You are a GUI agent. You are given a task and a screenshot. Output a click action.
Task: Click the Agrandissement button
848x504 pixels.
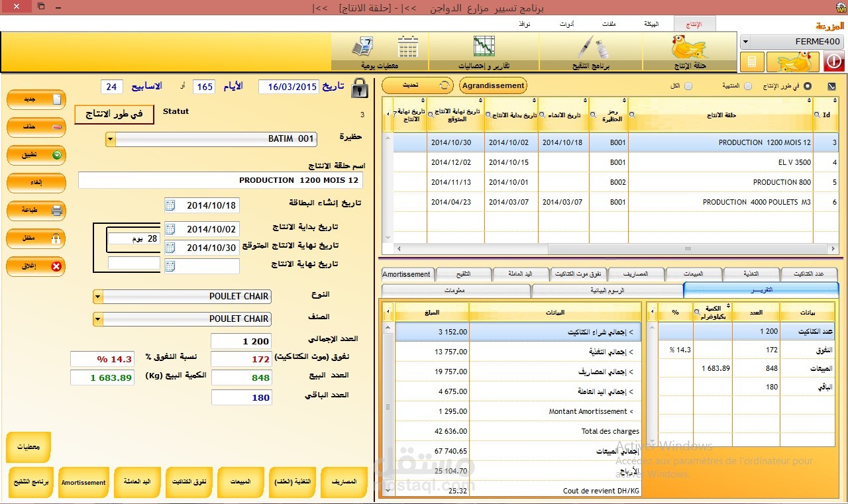click(x=493, y=85)
